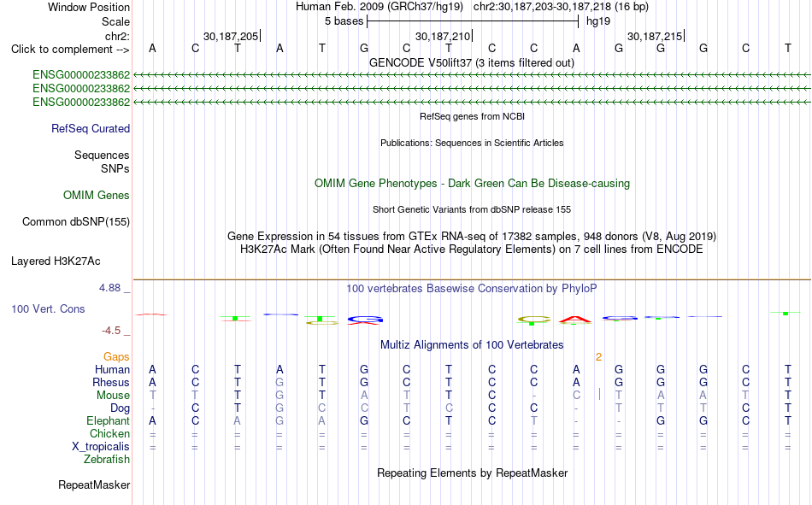Open the RepeatMasker track label
The width and height of the screenshot is (812, 505).
(94, 484)
